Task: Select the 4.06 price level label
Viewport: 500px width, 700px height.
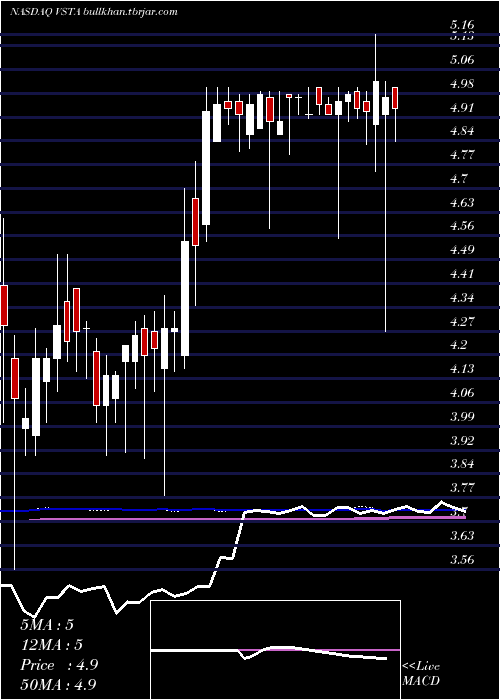Action: coord(462,393)
